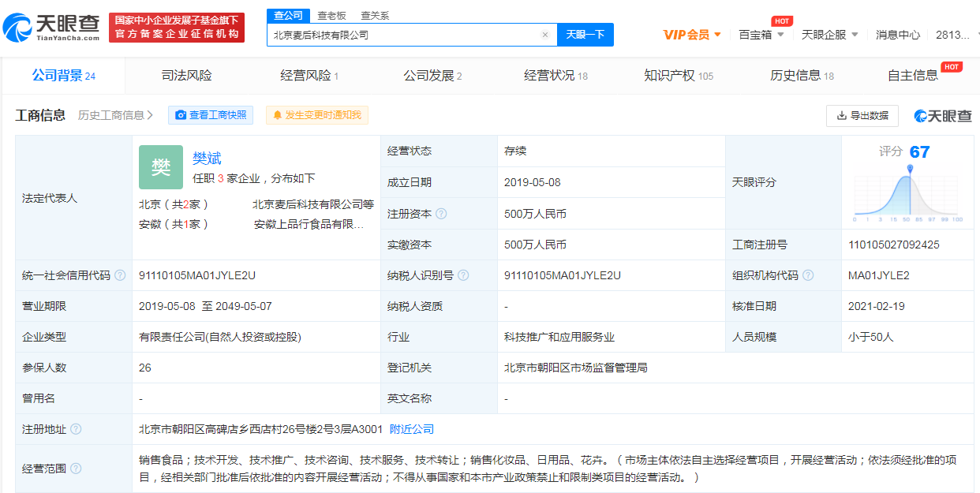Open 消息中心 message center

click(x=898, y=35)
